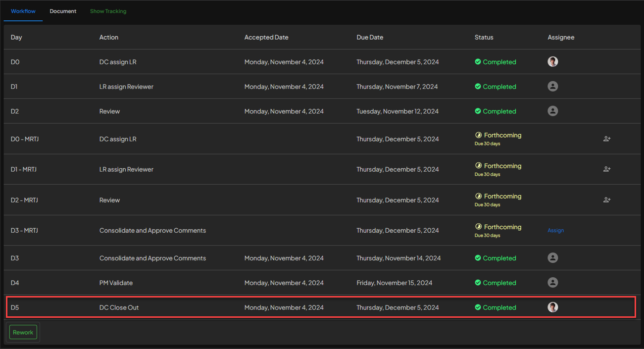Click green Completed check icon in D0 row
Viewport: 644px width, 349px height.
tap(478, 62)
